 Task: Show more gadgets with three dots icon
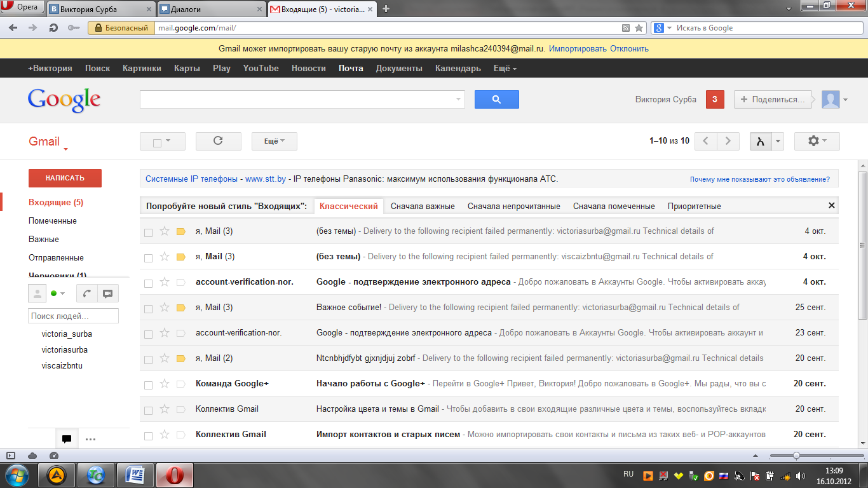(90, 438)
